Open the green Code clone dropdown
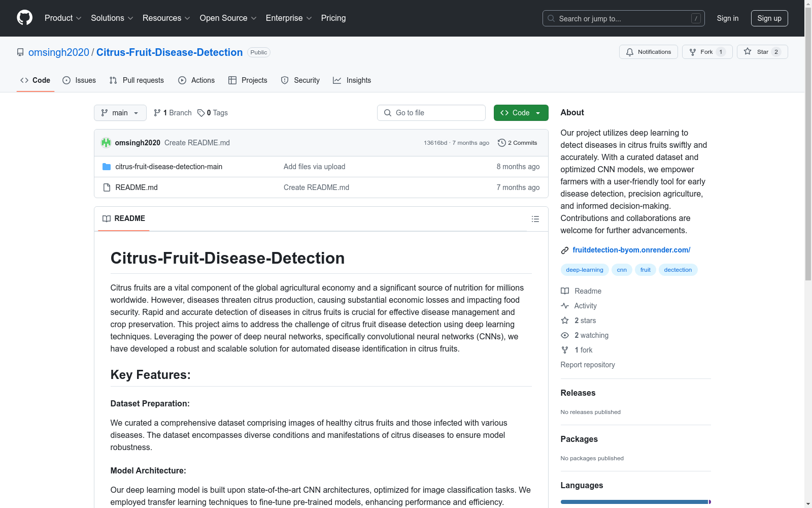The image size is (812, 508). pyautogui.click(x=521, y=113)
